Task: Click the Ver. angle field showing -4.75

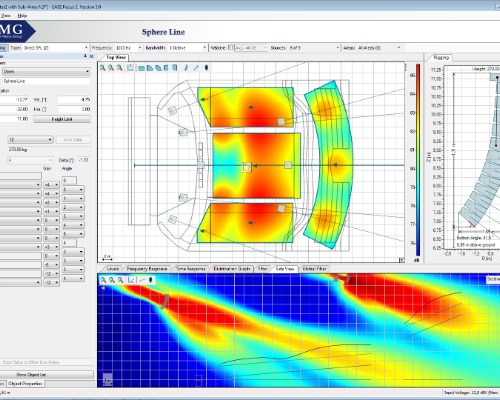Action: [74, 100]
